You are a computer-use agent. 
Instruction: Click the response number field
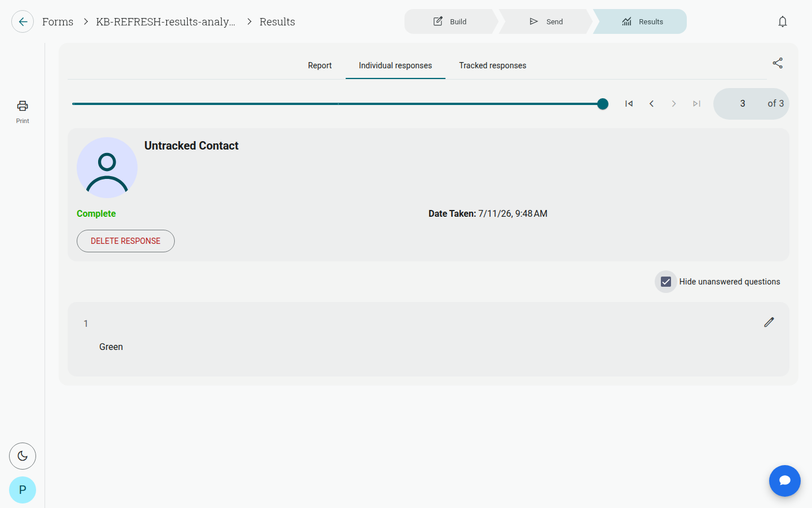click(x=743, y=104)
